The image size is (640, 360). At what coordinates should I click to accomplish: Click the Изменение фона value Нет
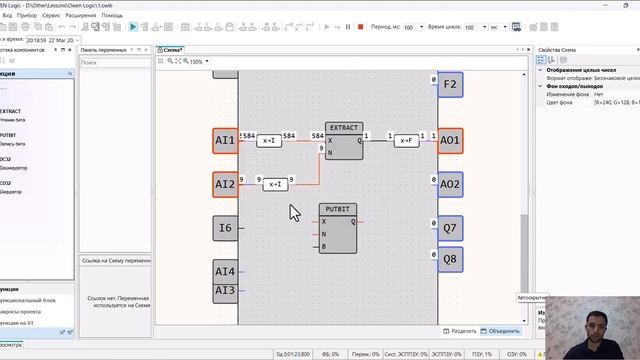coord(598,94)
